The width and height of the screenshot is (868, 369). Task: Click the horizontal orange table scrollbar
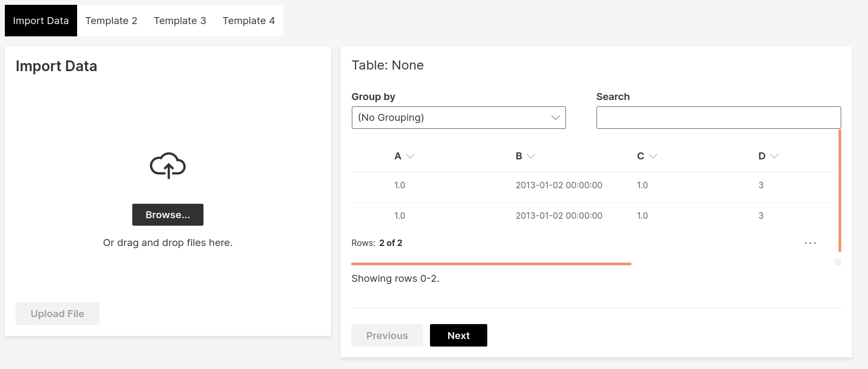pyautogui.click(x=491, y=264)
